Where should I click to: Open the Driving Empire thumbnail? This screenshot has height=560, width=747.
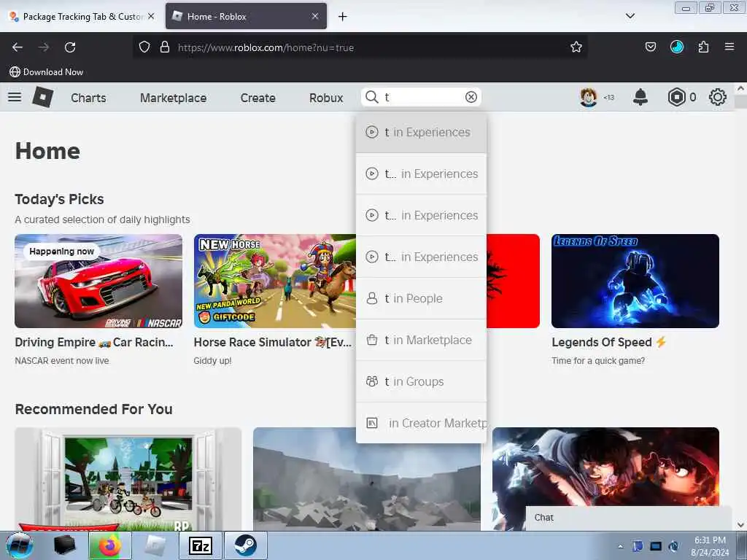click(x=98, y=281)
